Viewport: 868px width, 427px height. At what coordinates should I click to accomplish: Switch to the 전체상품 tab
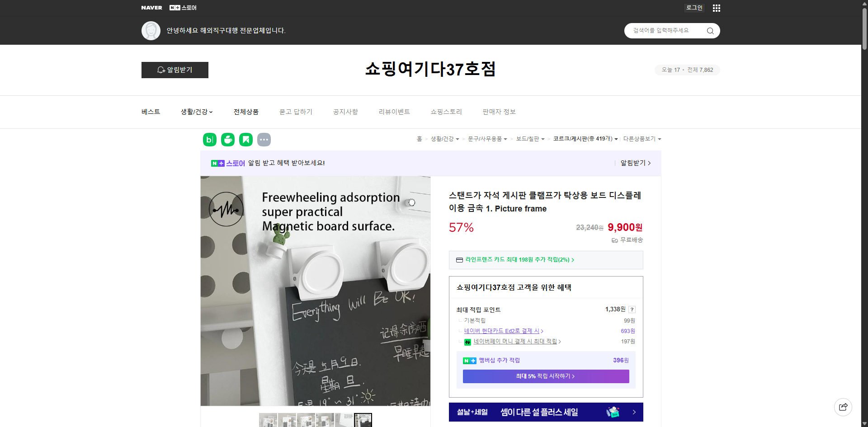pos(246,112)
